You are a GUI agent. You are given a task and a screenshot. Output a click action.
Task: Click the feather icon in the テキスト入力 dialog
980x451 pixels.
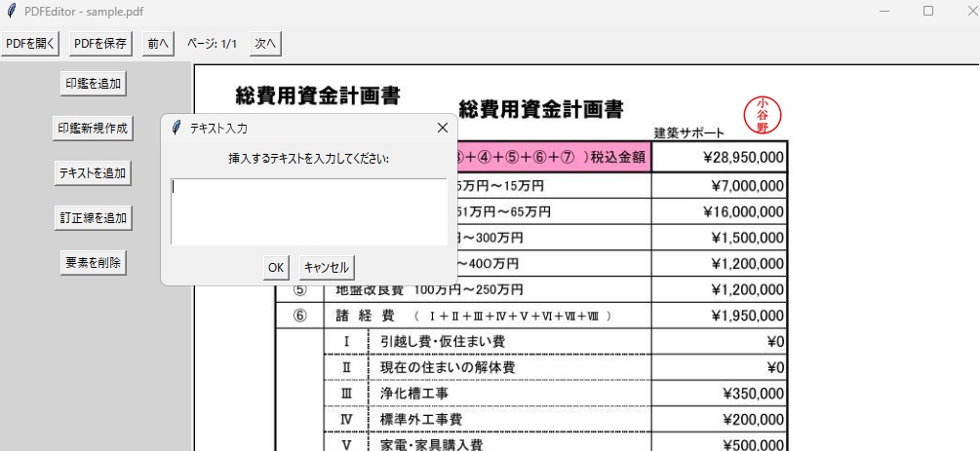(176, 128)
